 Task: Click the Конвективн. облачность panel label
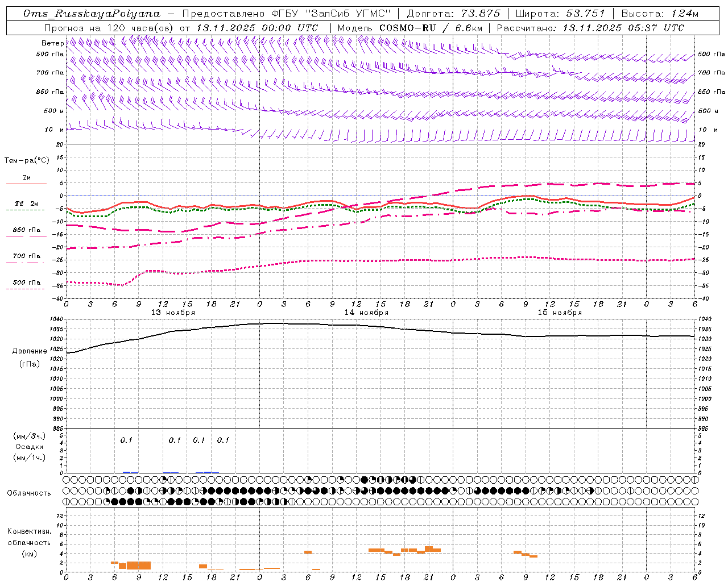(x=29, y=537)
